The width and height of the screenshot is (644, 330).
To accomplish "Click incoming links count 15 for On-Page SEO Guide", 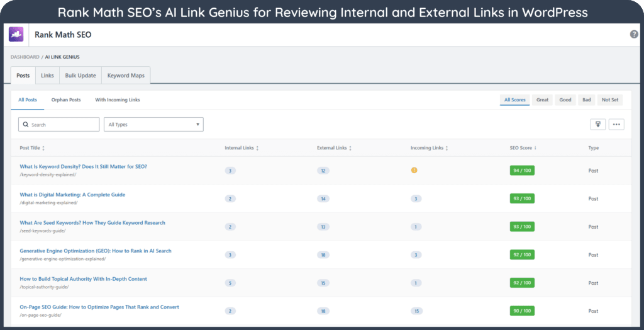I will [416, 311].
